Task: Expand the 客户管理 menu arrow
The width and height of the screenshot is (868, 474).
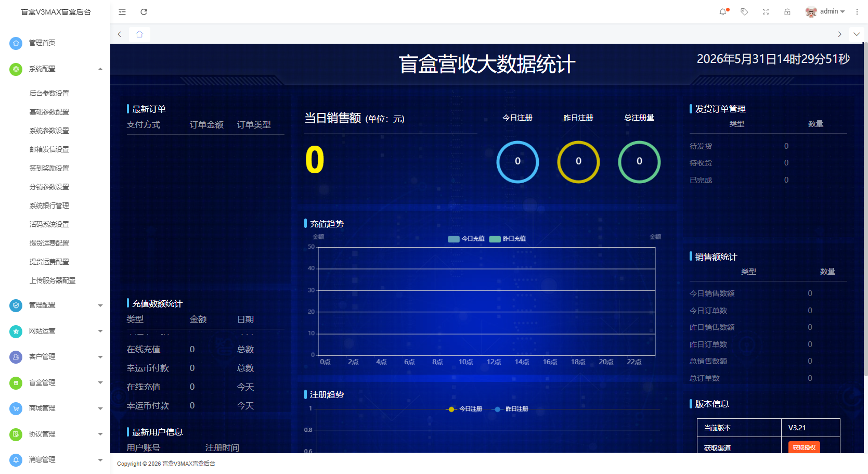Action: [100, 357]
